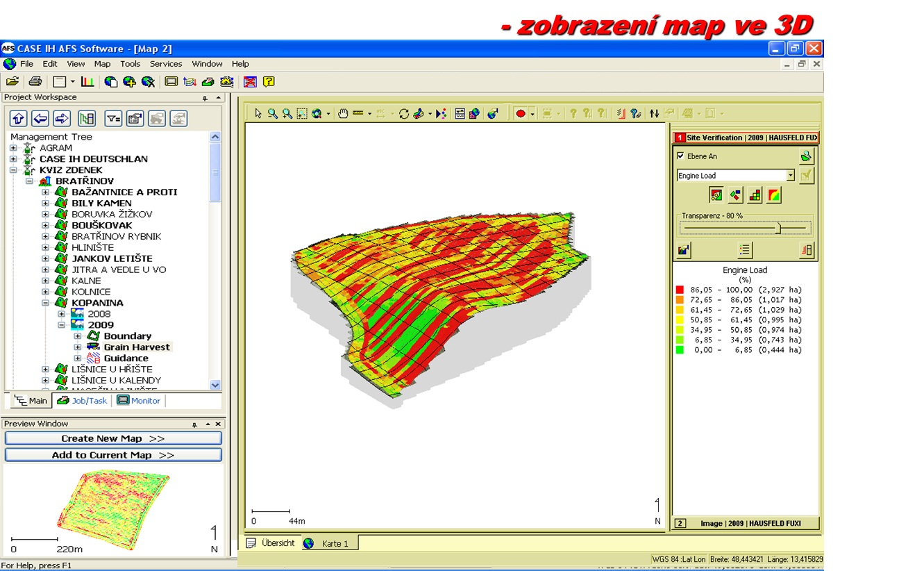This screenshot has width=924, height=571.
Task: Switch to the Job/Task tab
Action: coord(83,401)
